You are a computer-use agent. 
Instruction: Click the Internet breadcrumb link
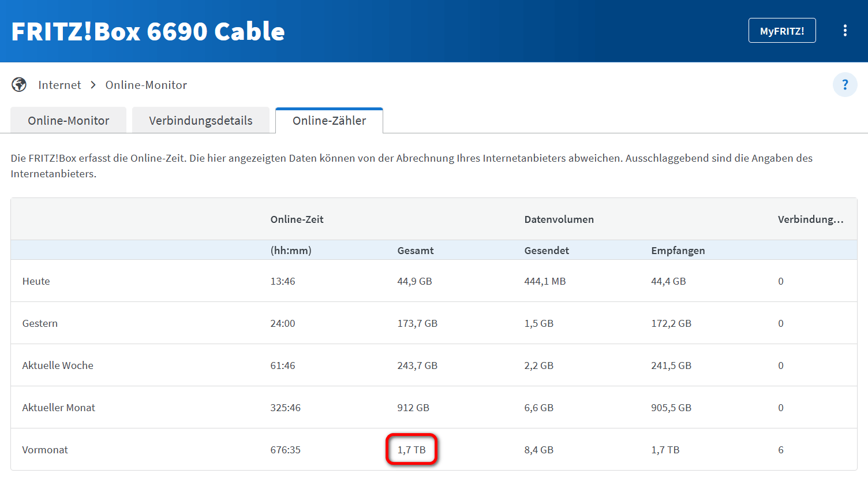click(x=59, y=85)
